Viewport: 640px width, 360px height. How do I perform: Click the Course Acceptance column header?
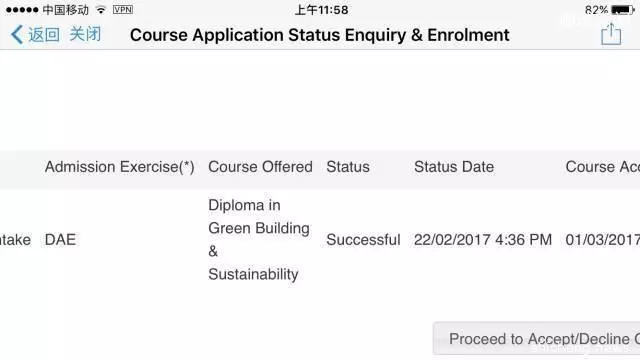602,167
